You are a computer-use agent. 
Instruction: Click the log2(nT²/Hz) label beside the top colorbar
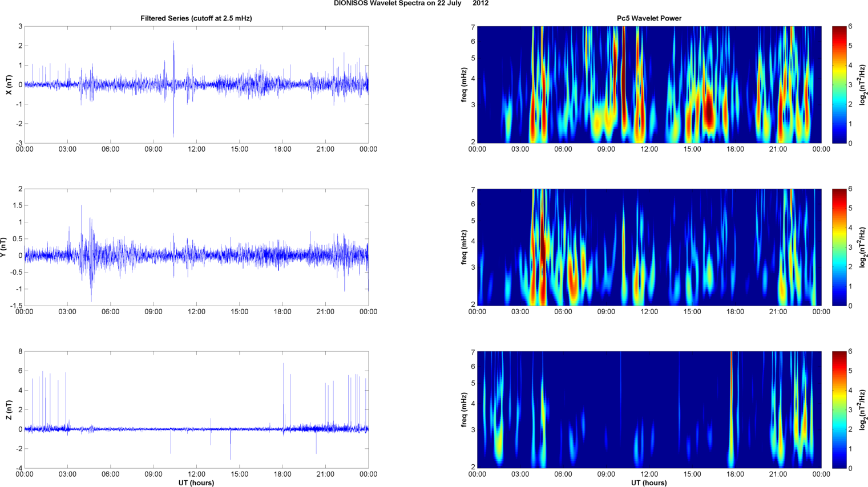tap(862, 84)
